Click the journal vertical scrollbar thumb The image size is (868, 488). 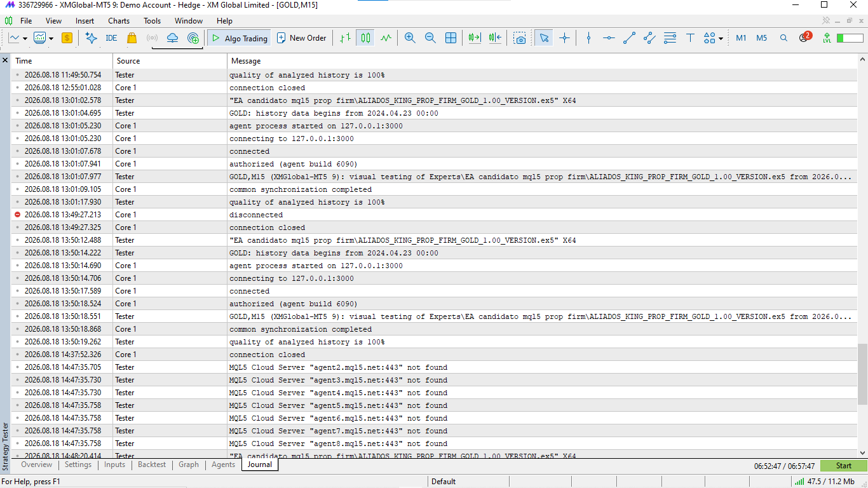click(x=862, y=374)
